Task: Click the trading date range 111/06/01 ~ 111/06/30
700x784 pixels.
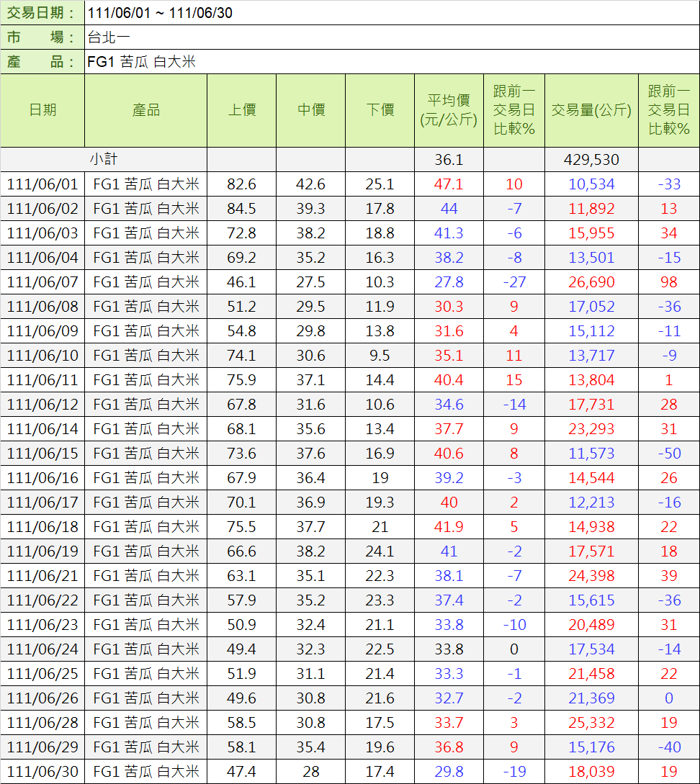Action: click(160, 13)
